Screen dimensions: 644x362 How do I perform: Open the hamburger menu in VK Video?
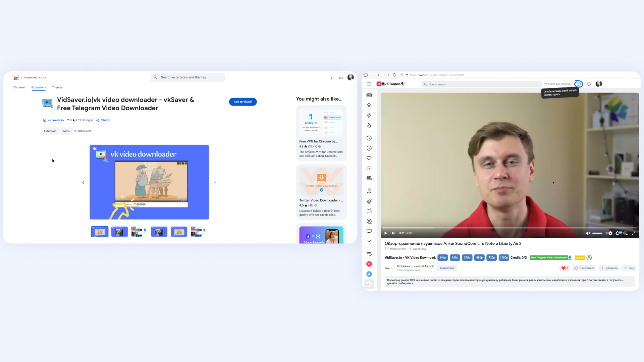pos(369,84)
